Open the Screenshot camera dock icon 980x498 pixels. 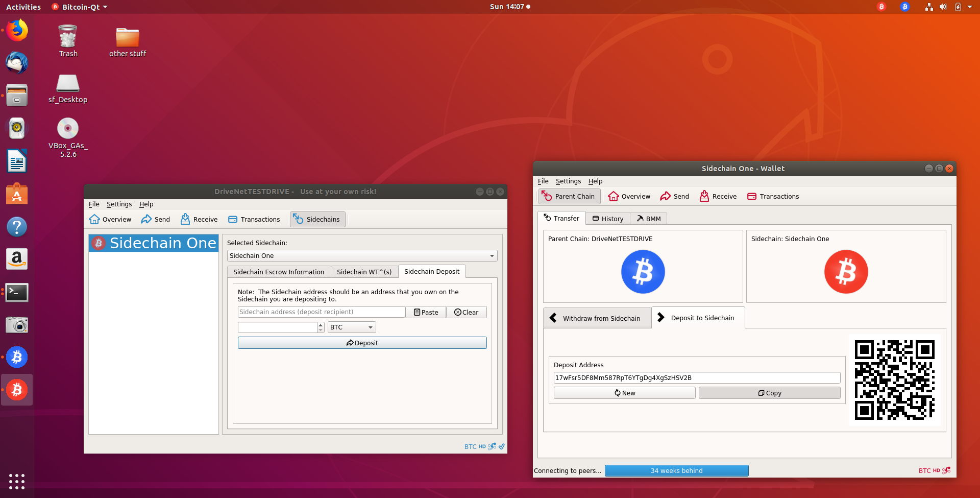(x=17, y=325)
